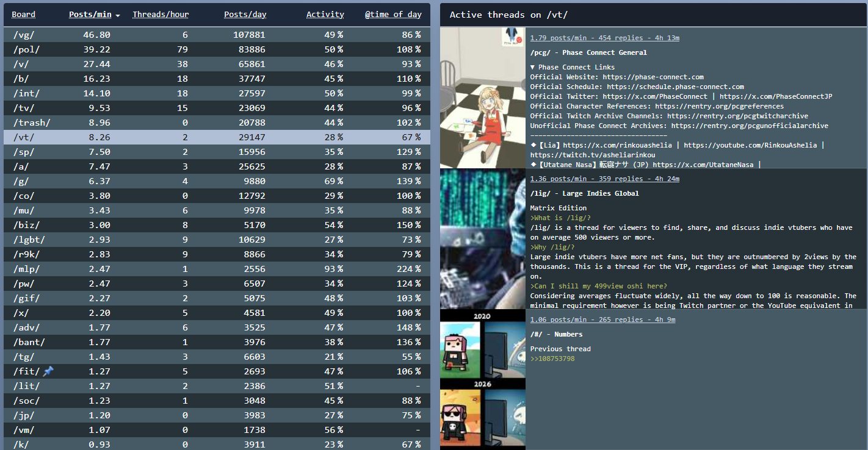Open the youtube.com/RinkouAshelia link
868x450 pixels.
pyautogui.click(x=750, y=145)
